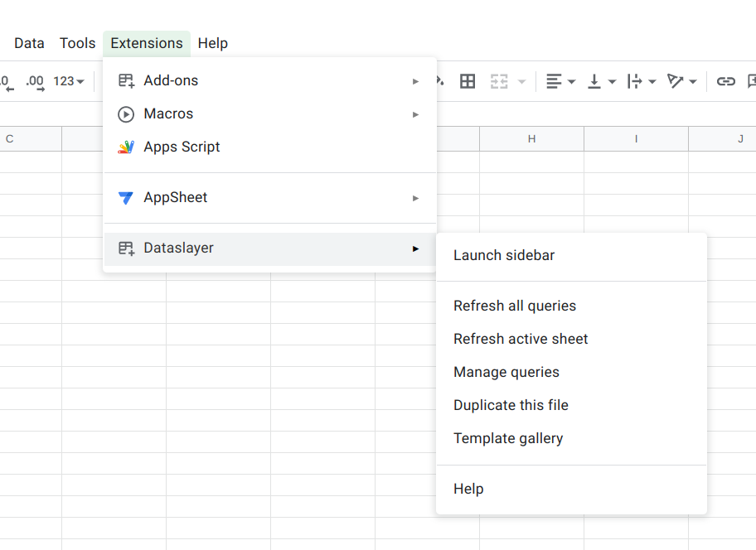Viewport: 756px width, 550px height.
Task: Click the Apps Script colorful icon
Action: [126, 147]
